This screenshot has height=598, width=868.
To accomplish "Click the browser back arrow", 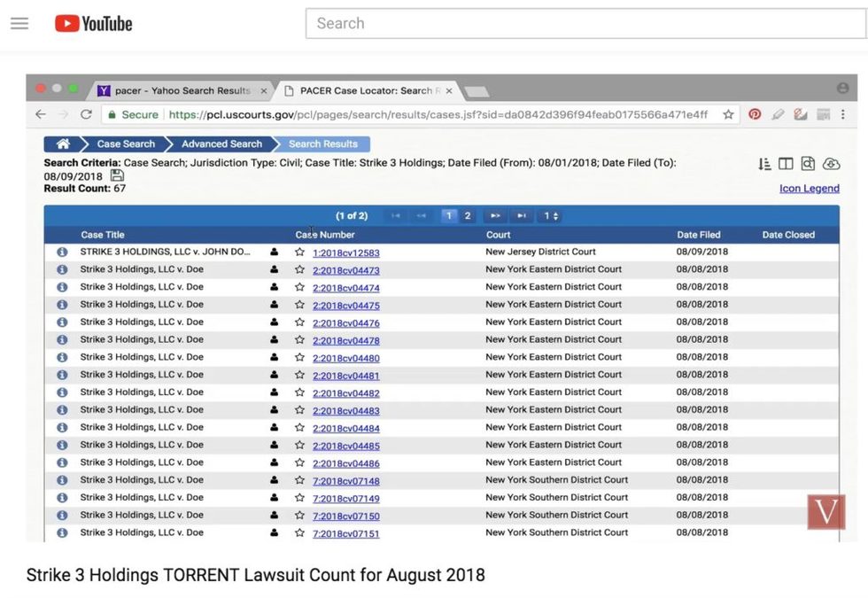I will coord(41,114).
